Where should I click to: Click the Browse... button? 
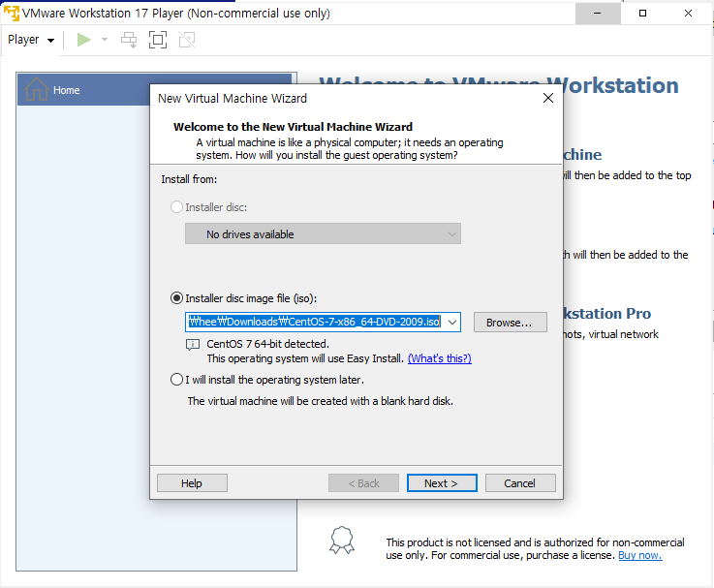[x=510, y=322]
